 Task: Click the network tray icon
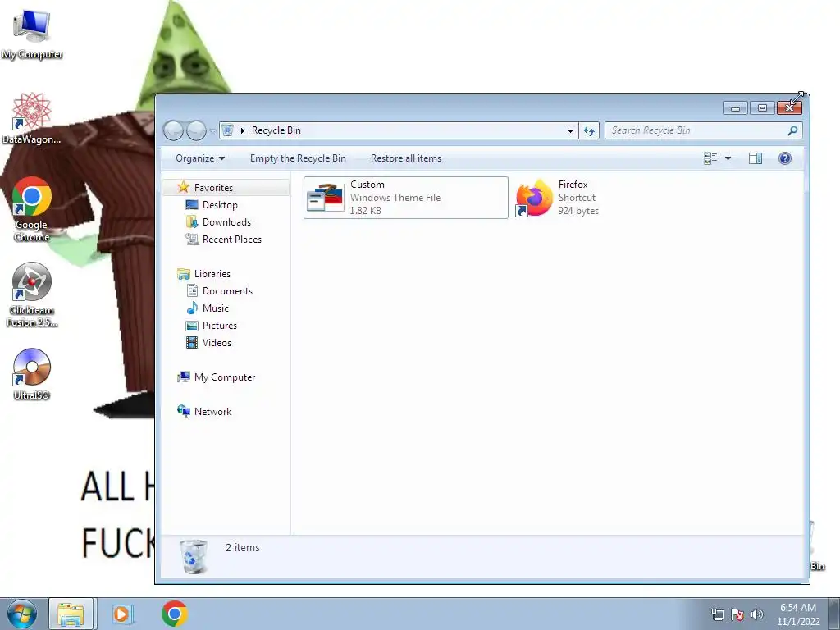click(x=717, y=614)
